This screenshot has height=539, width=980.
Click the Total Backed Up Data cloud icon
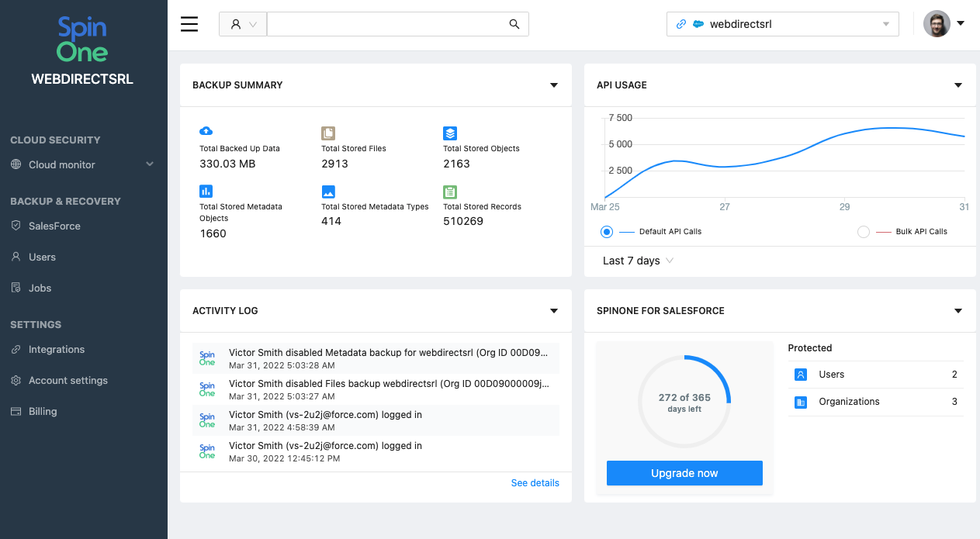click(x=206, y=131)
